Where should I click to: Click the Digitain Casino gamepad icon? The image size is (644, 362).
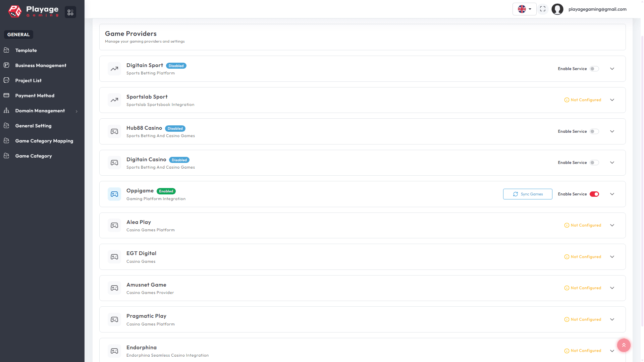point(114,163)
